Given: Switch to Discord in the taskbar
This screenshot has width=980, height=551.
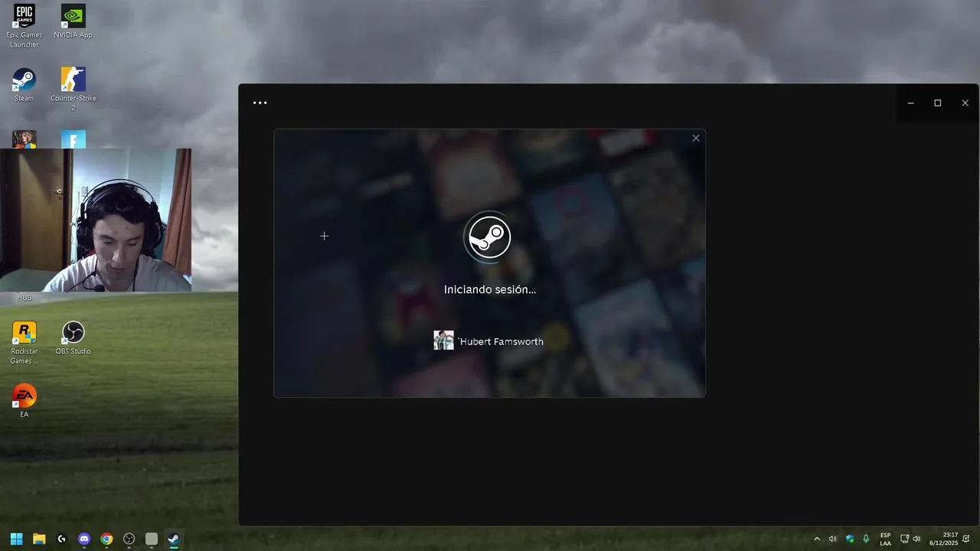Looking at the screenshot, I should [84, 539].
